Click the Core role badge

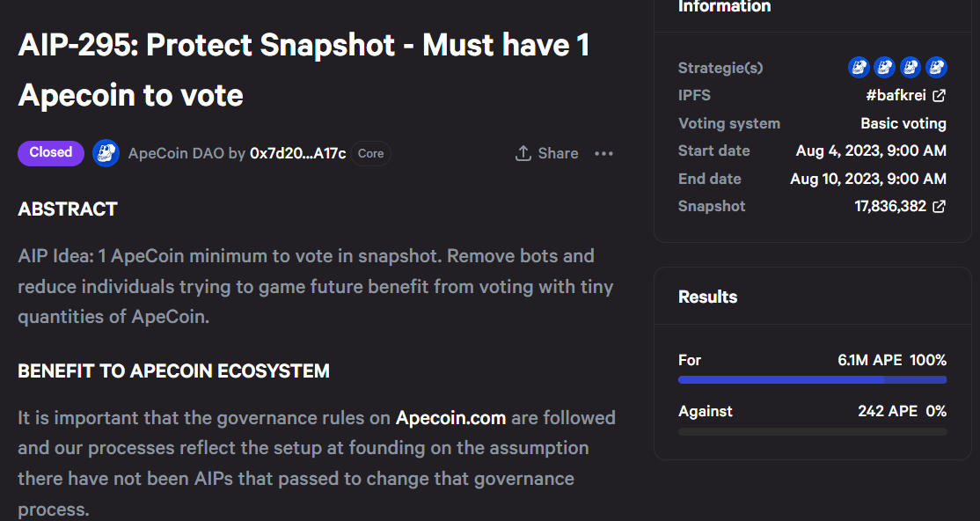(370, 153)
